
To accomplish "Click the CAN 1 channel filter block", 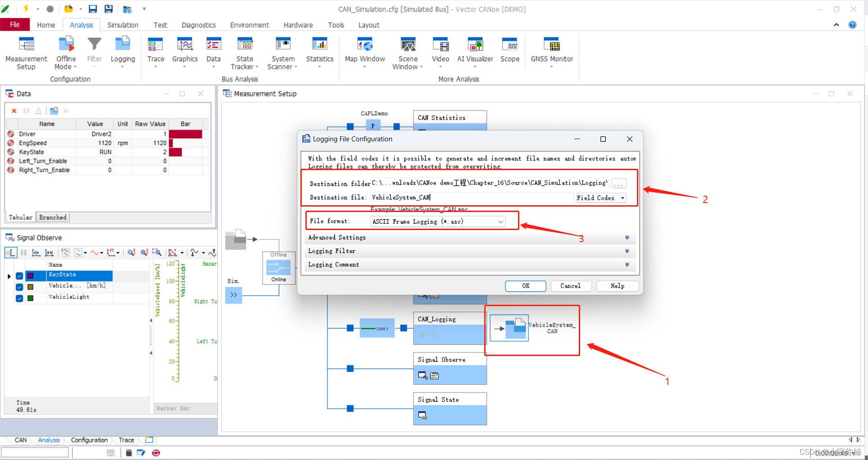I will point(377,329).
